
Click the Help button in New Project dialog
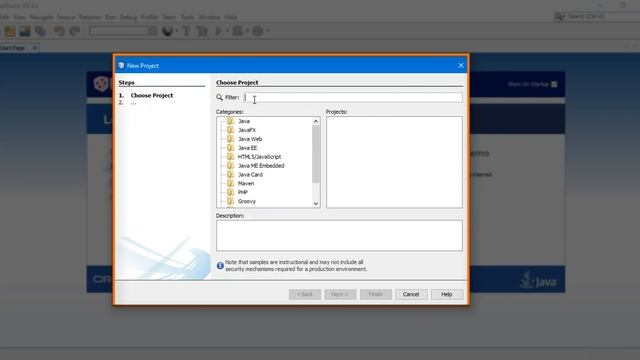pos(447,294)
